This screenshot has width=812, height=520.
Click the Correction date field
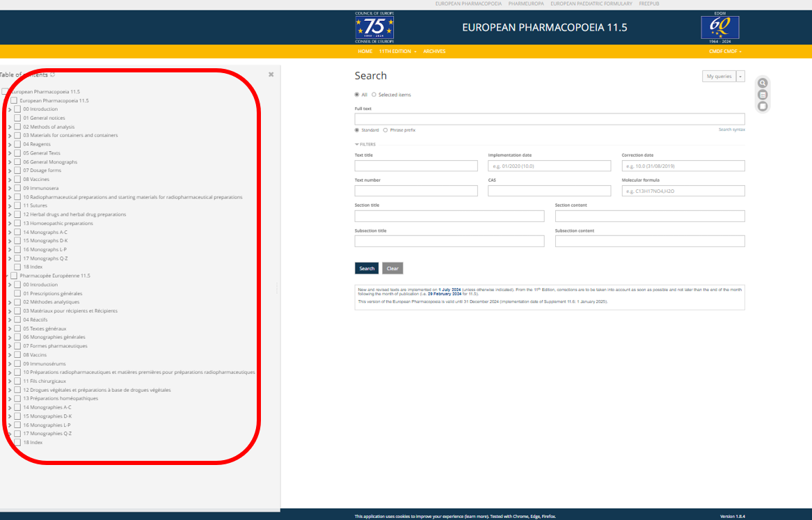[x=683, y=166]
